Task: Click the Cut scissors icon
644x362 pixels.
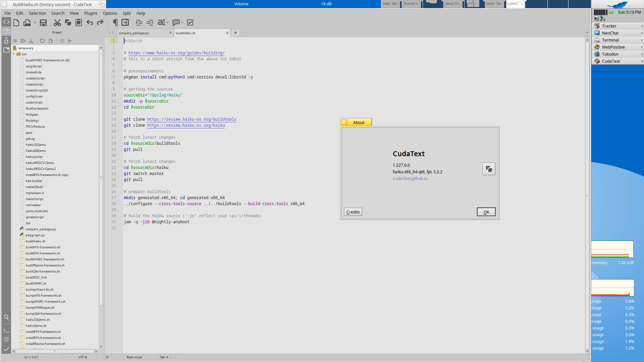Action: pyautogui.click(x=57, y=22)
